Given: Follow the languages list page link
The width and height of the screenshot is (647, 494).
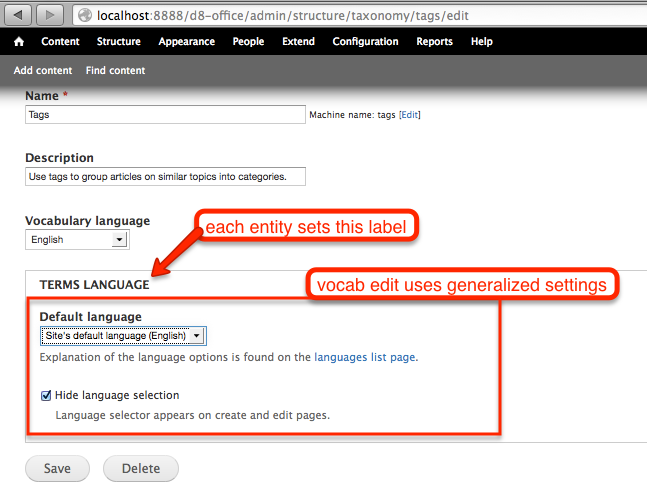Looking at the screenshot, I should tap(365, 357).
